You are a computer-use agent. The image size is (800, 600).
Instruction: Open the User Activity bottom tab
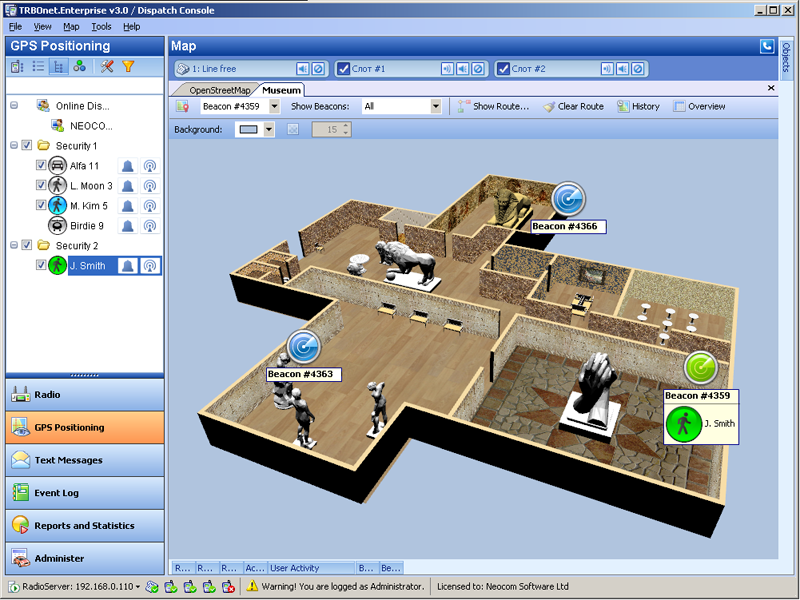click(x=311, y=568)
